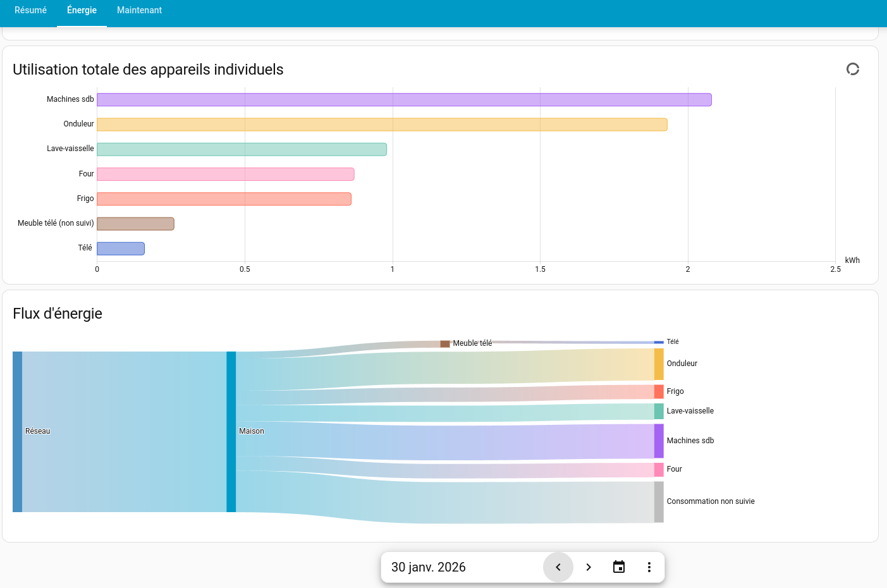Switch to the Résumé tab
The height and width of the screenshot is (588, 887).
coord(30,10)
